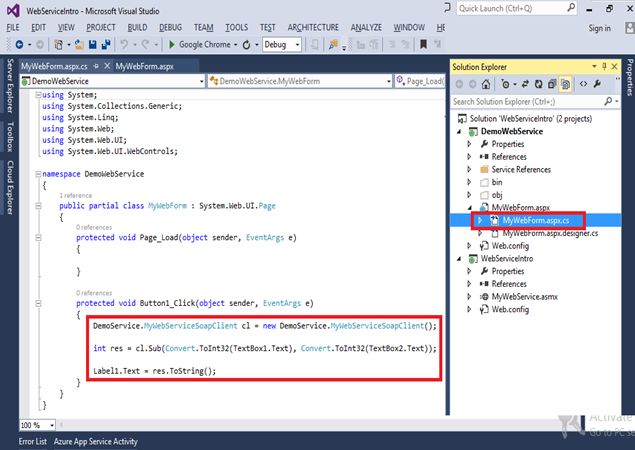Collapse the Page_Load method outlining block

pos(38,238)
